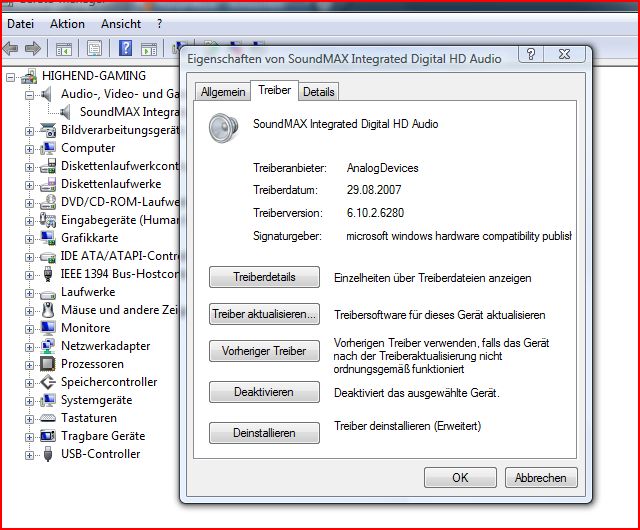Image resolution: width=640 pixels, height=530 pixels.
Task: Open the Datei menu
Action: point(20,24)
